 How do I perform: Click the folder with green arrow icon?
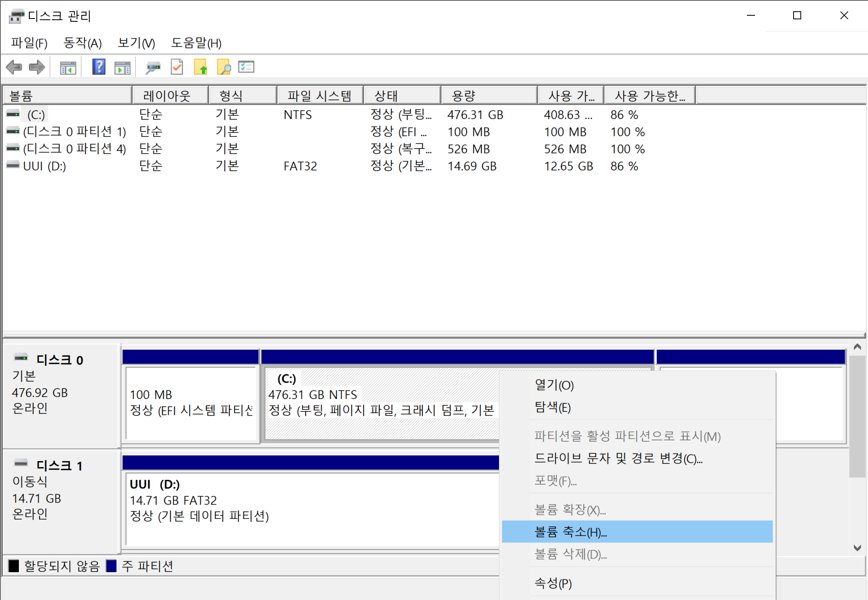200,67
